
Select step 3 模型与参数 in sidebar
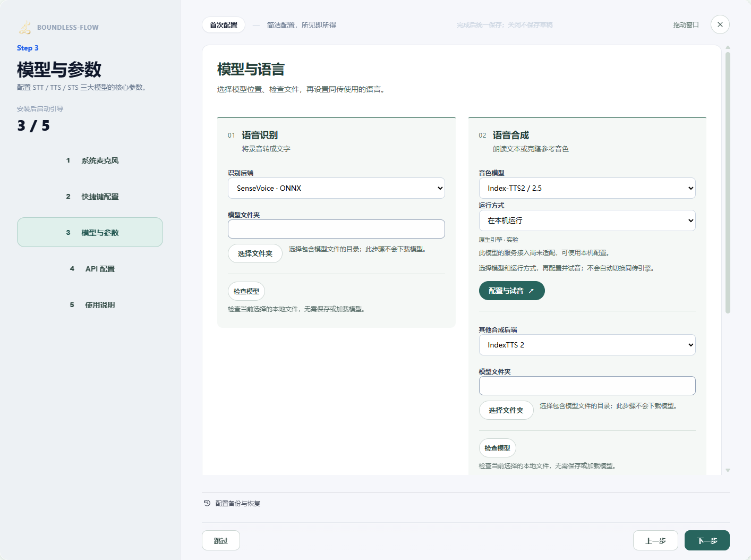[x=90, y=232]
